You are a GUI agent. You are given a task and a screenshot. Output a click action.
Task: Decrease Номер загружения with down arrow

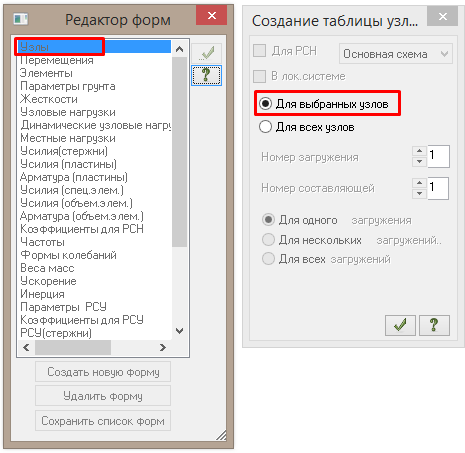tap(419, 162)
